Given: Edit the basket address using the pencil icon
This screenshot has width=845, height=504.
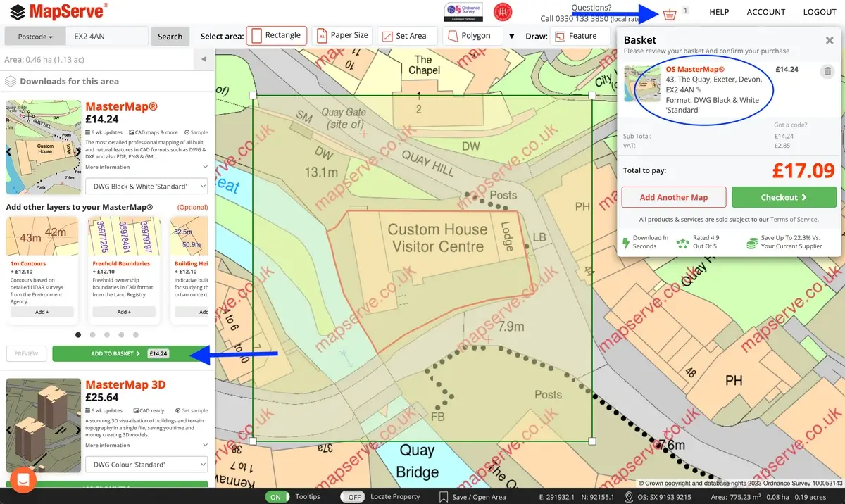Looking at the screenshot, I should click(x=699, y=90).
